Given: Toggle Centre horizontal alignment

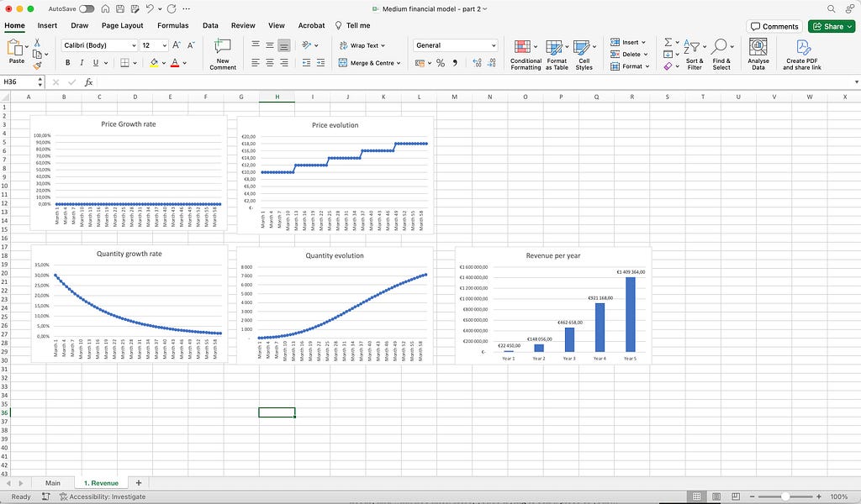Looking at the screenshot, I should (x=270, y=63).
